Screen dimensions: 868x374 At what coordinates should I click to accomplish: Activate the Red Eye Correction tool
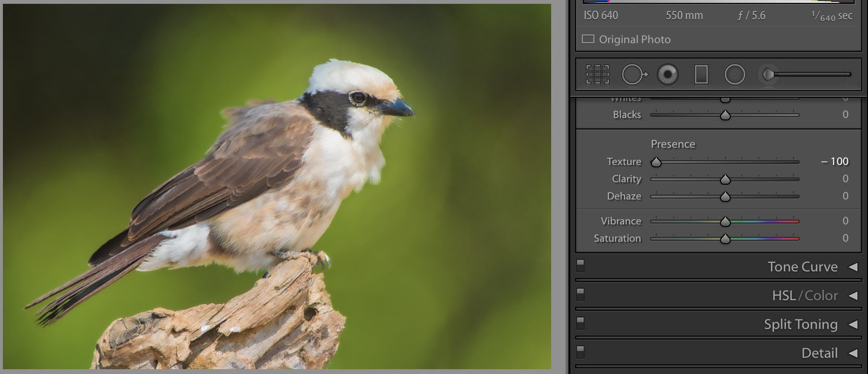pyautogui.click(x=667, y=75)
